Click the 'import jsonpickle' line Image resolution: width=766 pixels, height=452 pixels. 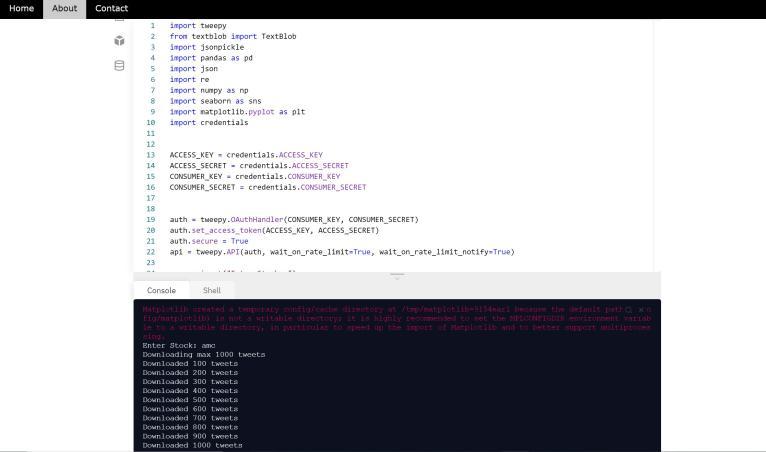pyautogui.click(x=207, y=47)
